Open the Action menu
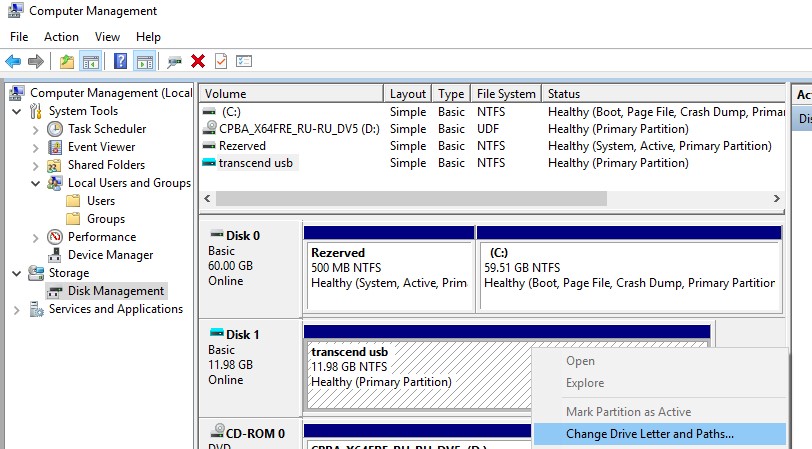The image size is (812, 449). [61, 37]
